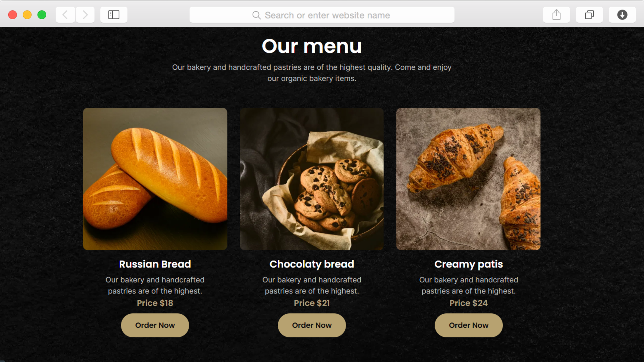The height and width of the screenshot is (362, 644).
Task: Order the Chocolaty bread now
Action: (x=312, y=325)
